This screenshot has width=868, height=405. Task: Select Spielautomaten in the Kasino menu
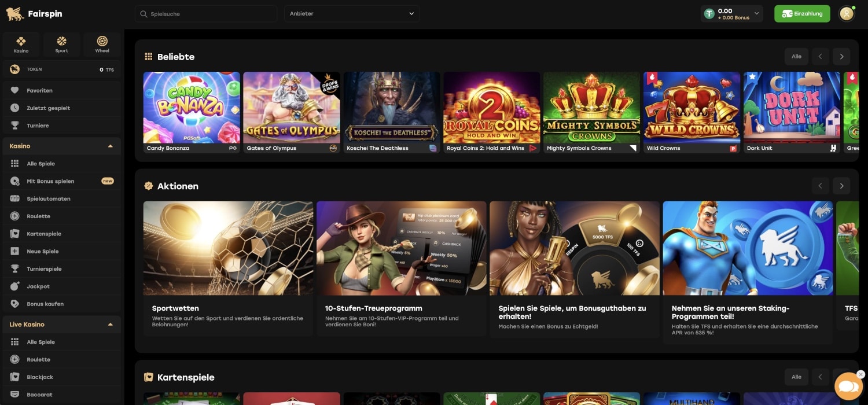[61, 199]
